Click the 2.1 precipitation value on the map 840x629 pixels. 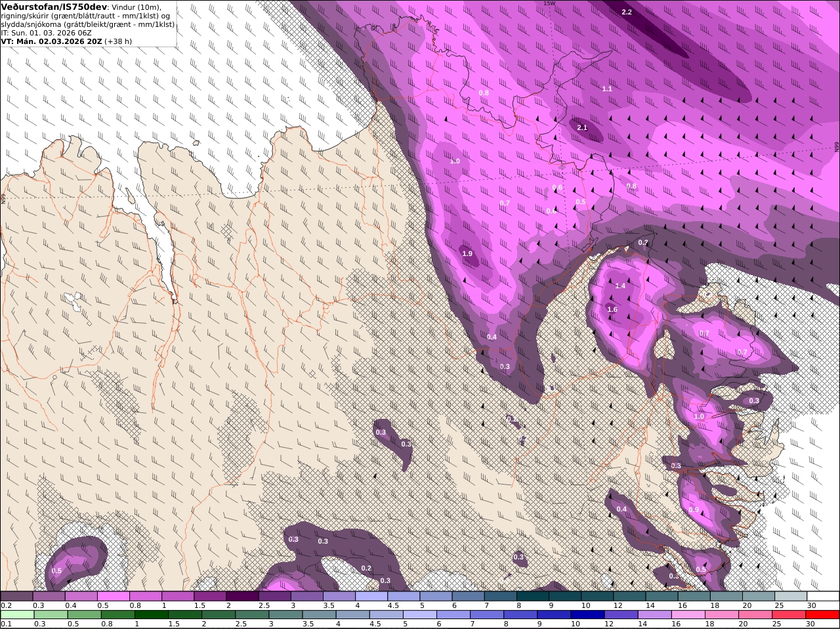(582, 127)
